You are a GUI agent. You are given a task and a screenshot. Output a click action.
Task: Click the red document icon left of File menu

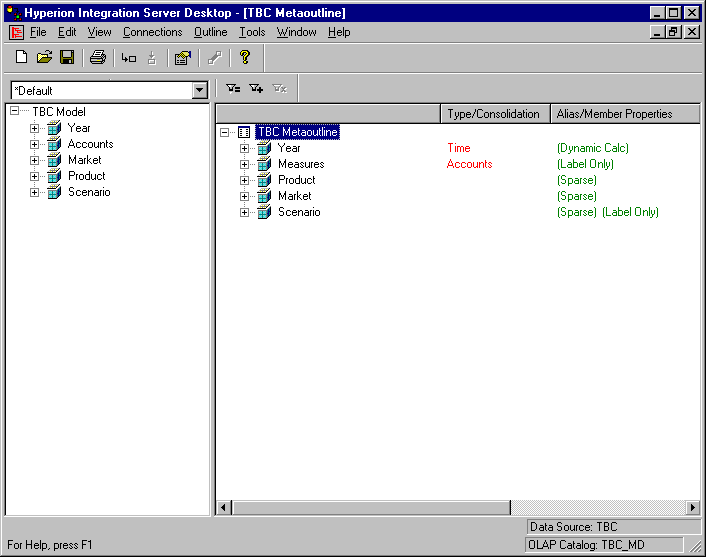tap(17, 32)
